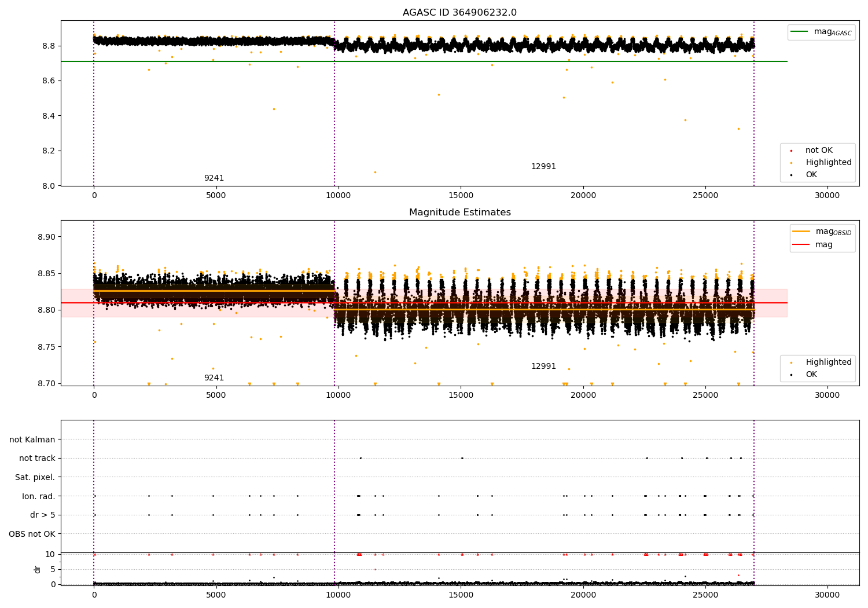Click Highlighted in the Magnitude Estimates legend
Screen dimensions: 868x608
tap(821, 362)
